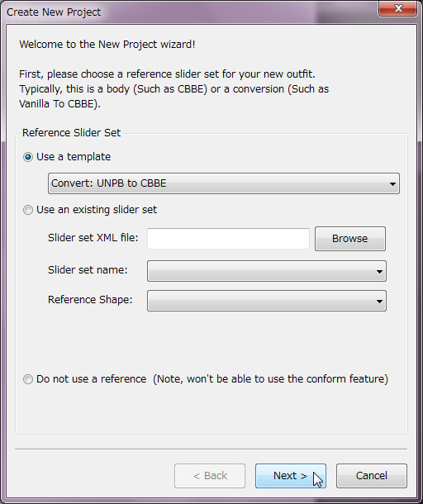Expand the Slider set name dropdown

point(267,271)
